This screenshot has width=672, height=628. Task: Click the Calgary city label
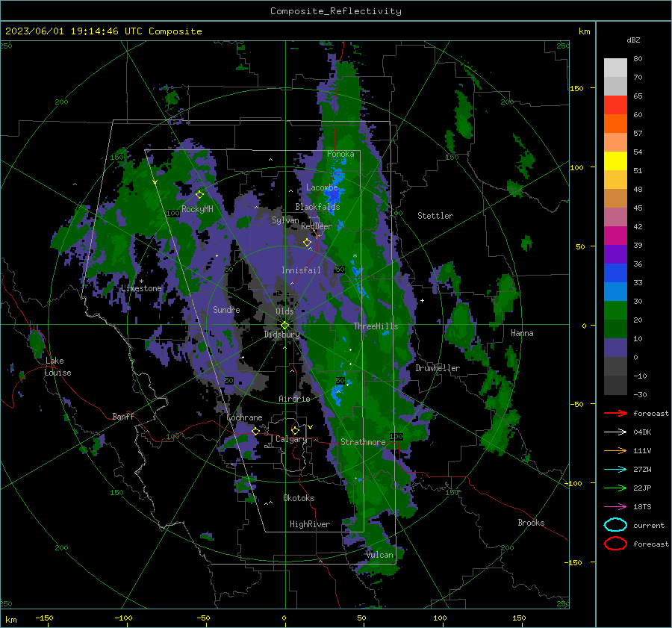click(x=291, y=439)
